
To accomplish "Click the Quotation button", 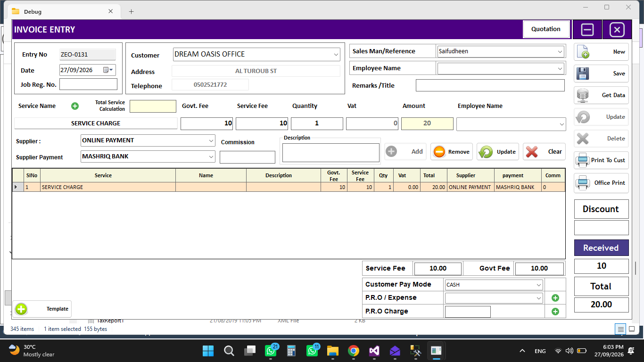I will (x=546, y=29).
